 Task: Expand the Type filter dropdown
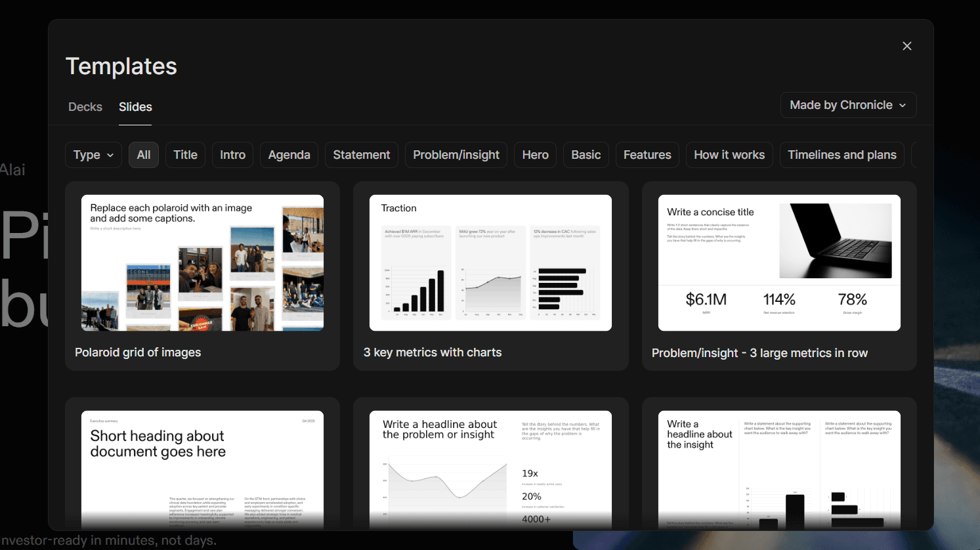(x=93, y=155)
